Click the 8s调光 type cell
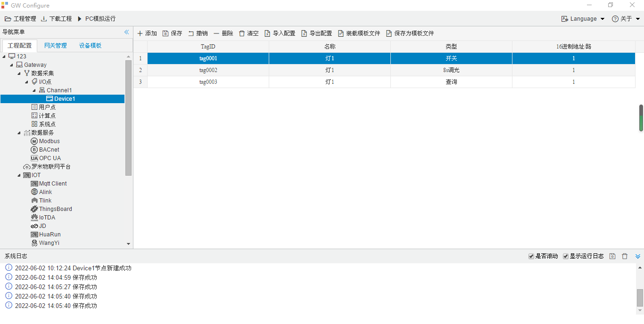This screenshot has width=644, height=324. [x=451, y=70]
